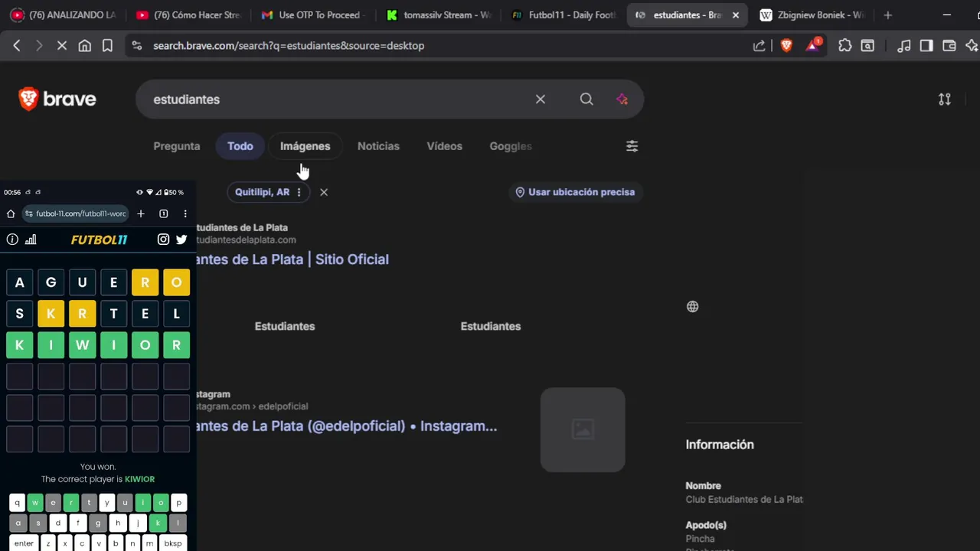Share this page via the share icon
This screenshot has width=980, height=551.
point(759,46)
